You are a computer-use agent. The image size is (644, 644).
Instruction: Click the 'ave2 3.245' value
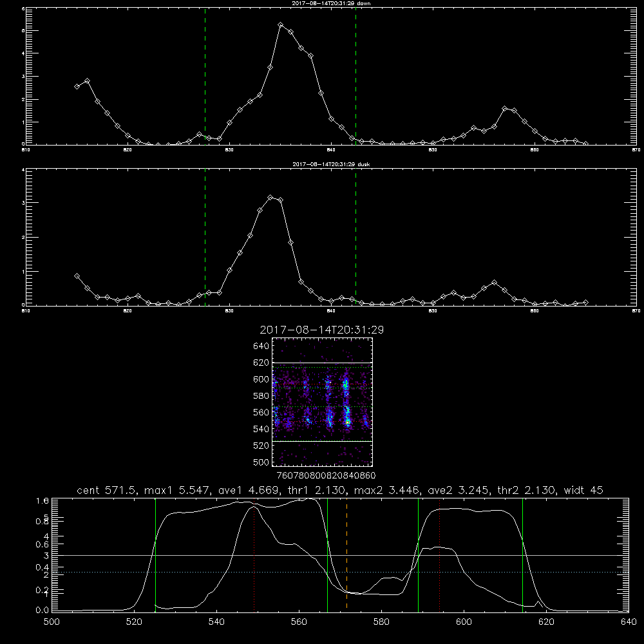(x=459, y=490)
